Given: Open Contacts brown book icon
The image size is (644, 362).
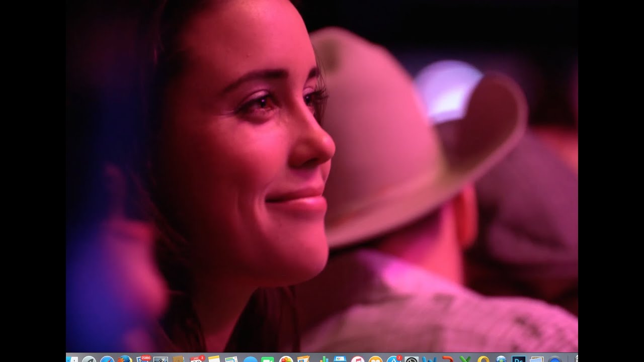Looking at the screenshot, I should [179, 358].
